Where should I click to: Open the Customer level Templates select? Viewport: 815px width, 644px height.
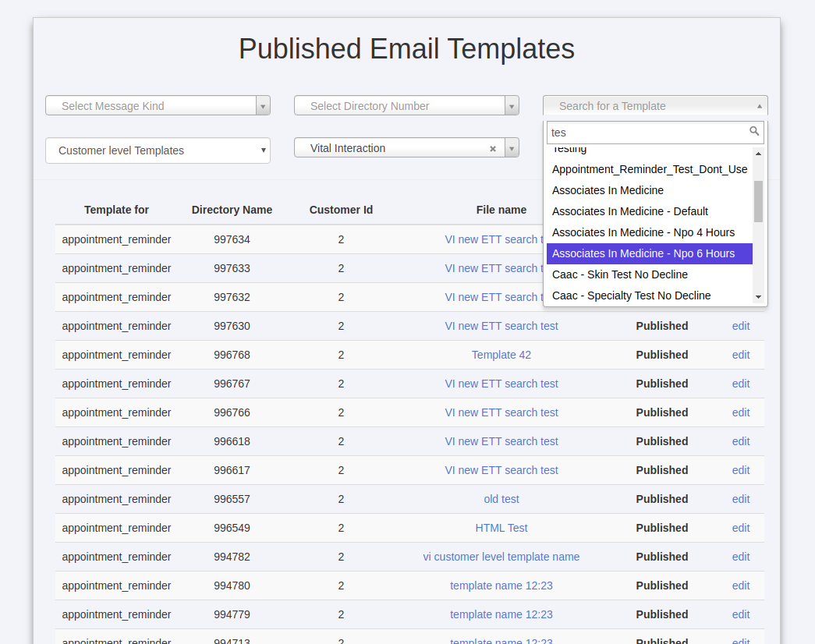(x=158, y=150)
